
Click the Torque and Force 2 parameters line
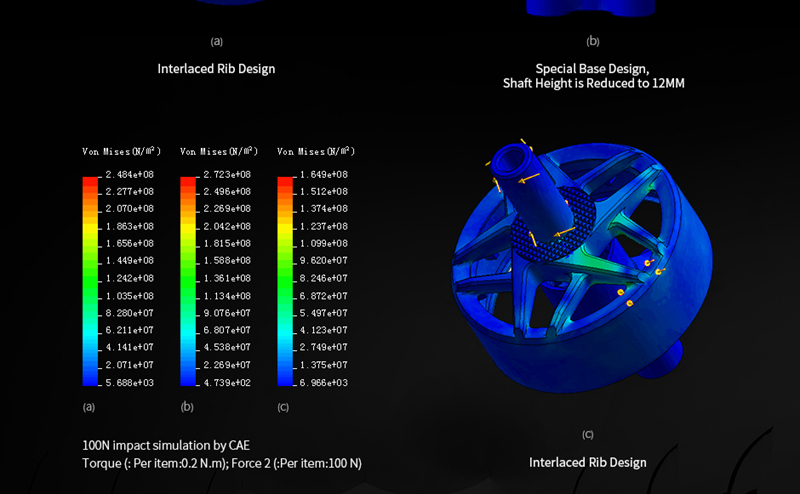(x=222, y=463)
